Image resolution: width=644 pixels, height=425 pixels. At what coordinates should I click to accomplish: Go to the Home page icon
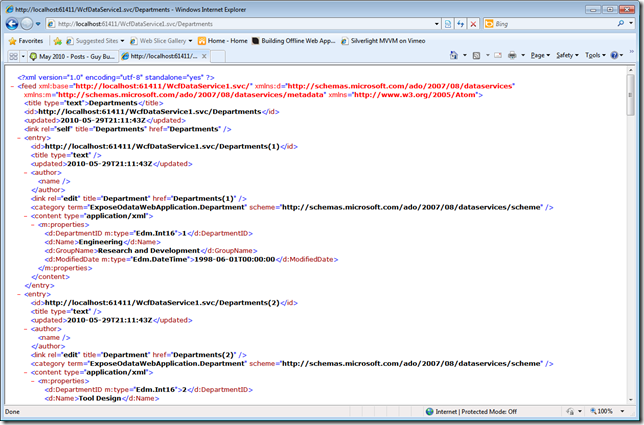click(x=454, y=55)
